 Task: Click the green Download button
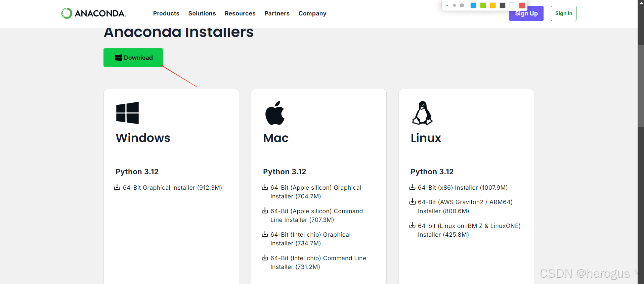click(x=133, y=57)
